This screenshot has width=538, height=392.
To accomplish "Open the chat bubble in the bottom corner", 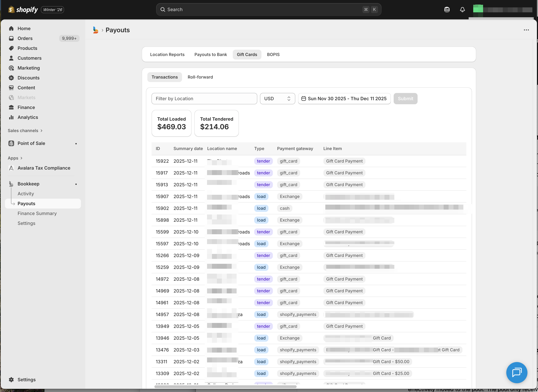I will coord(517,373).
